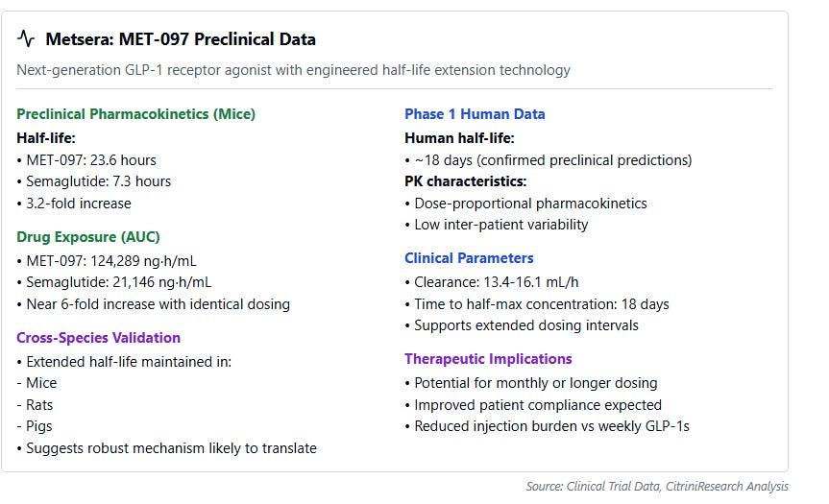The width and height of the screenshot is (829, 504).
Task: Click the source citation CitriniResearch Analysis text
Action: [x=727, y=486]
